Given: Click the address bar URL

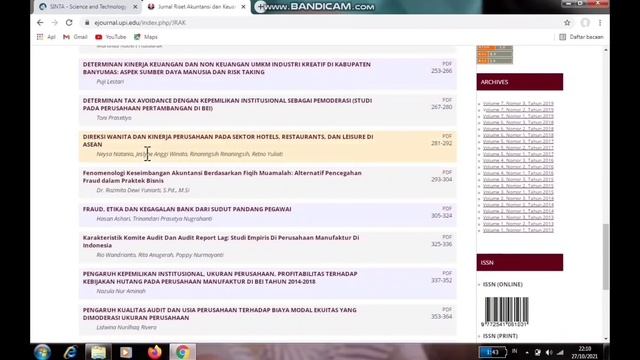Looking at the screenshot, I should coord(140,23).
